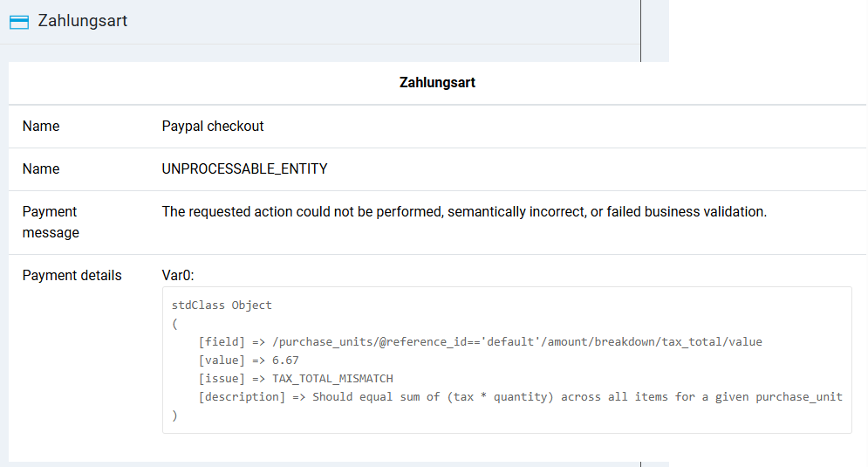The image size is (868, 467).
Task: Select the bold Zahlungsart table heading
Action: (437, 83)
